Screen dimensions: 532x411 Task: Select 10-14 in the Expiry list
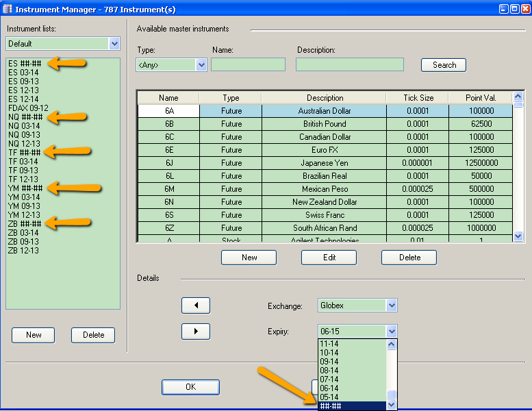352,353
